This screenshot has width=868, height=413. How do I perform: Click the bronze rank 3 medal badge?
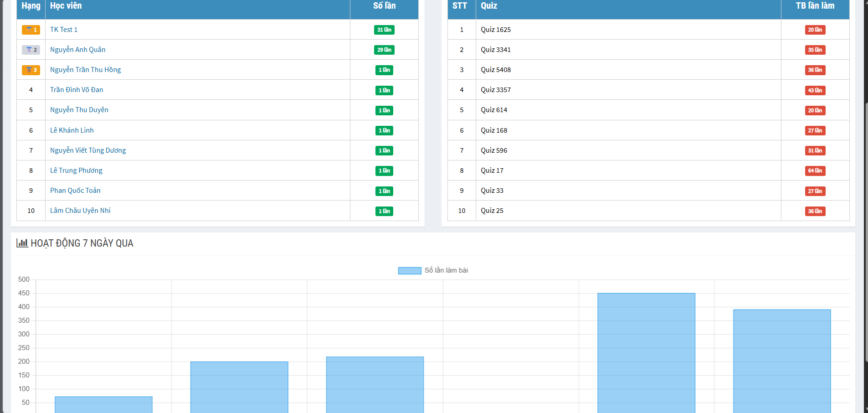click(31, 70)
